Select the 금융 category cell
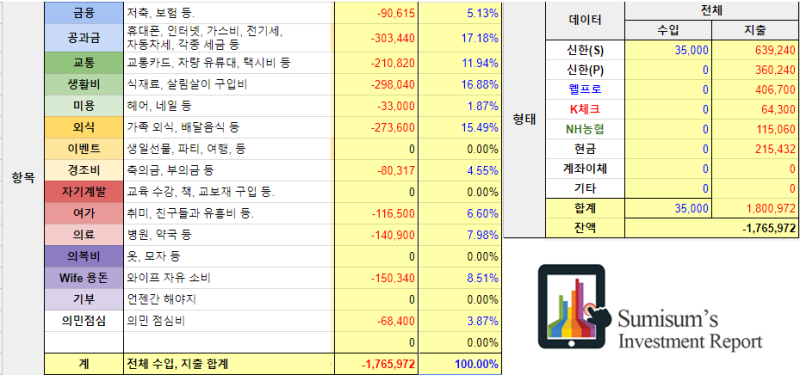 pyautogui.click(x=84, y=13)
